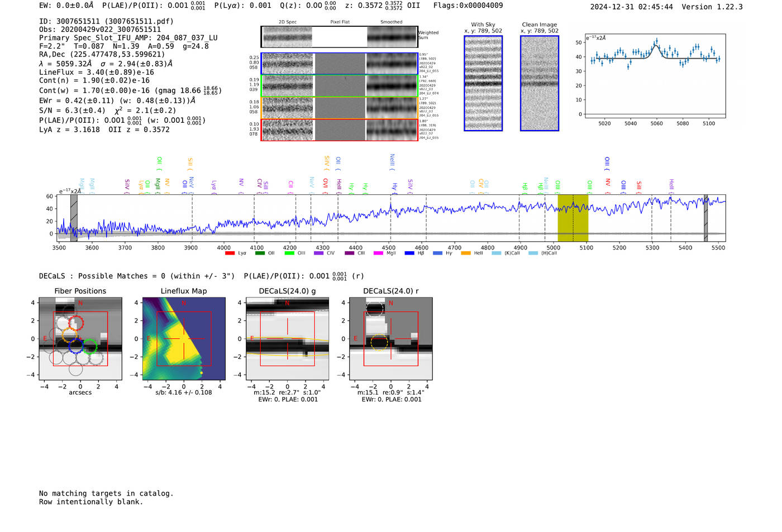Click the Hγ legend swatch
The width and height of the screenshot is (782, 532).
click(437, 253)
